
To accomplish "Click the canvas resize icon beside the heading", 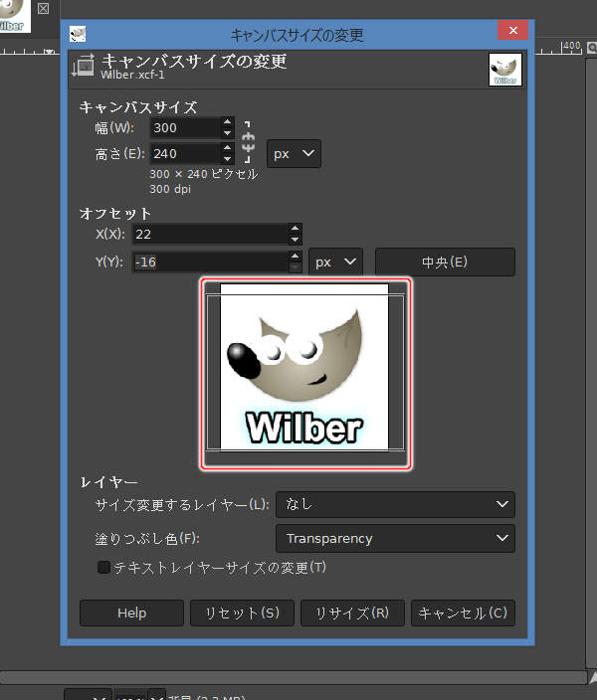I will tap(84, 68).
